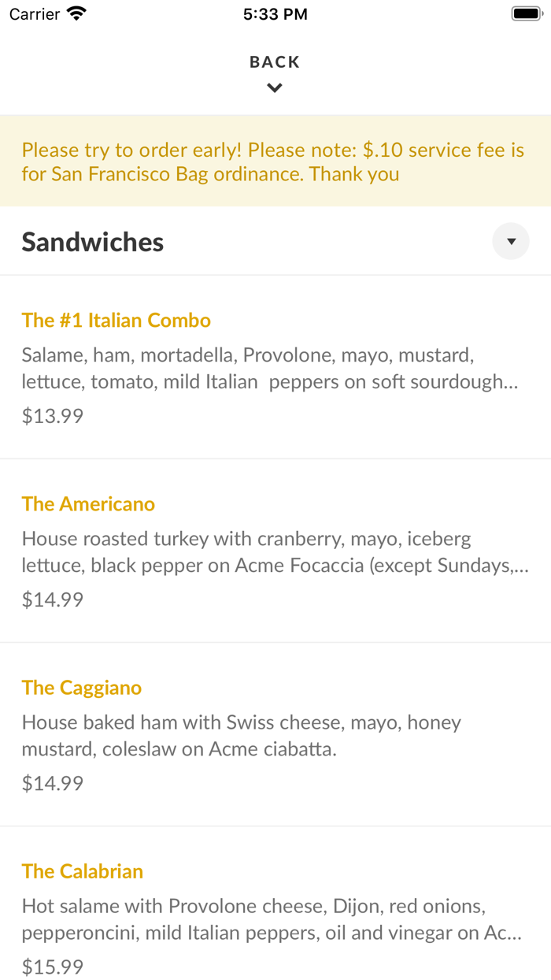551x980 pixels.
Task: Open The Calabrian sandwich listing
Action: click(x=83, y=871)
